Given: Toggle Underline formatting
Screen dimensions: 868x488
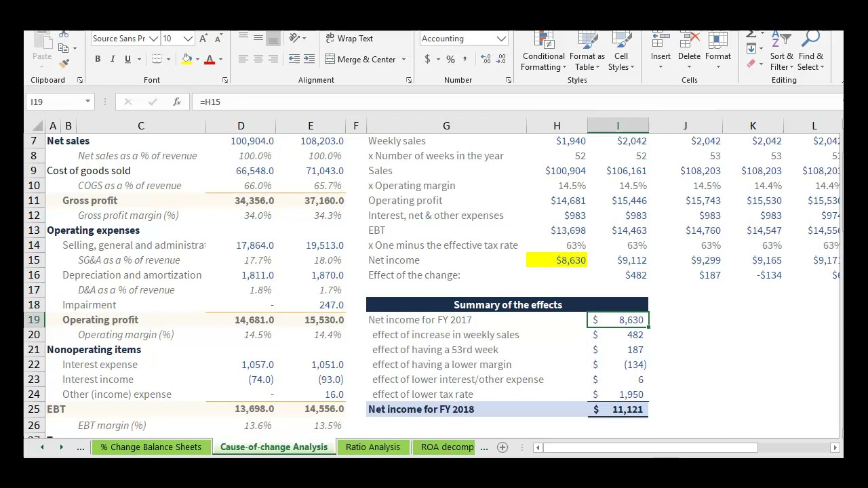Looking at the screenshot, I should (x=127, y=60).
